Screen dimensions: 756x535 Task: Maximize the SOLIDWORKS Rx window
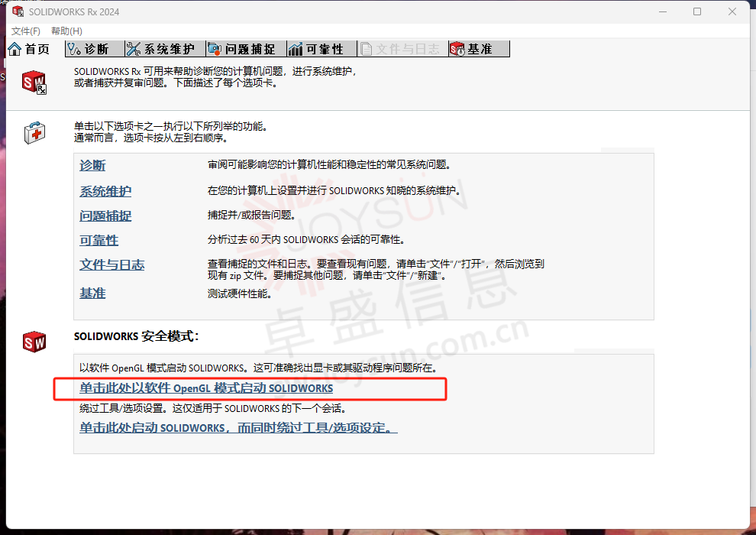[x=697, y=11]
